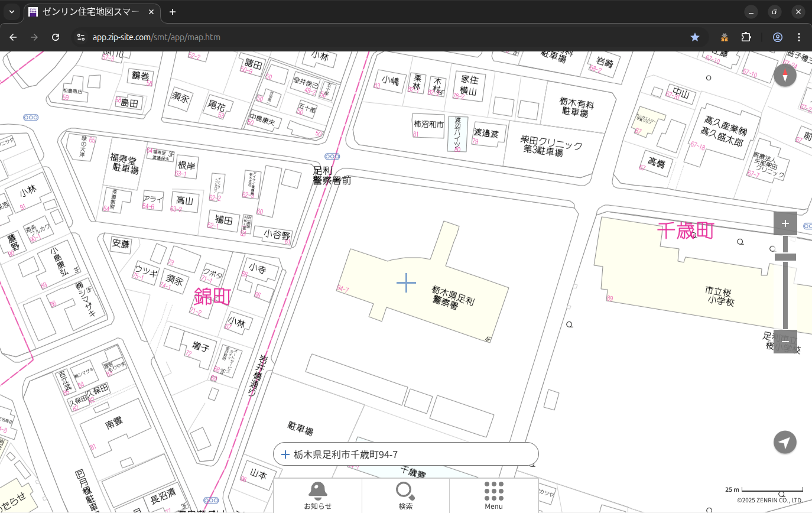This screenshot has height=513, width=812.
Task: Open the Chrome three-dot menu
Action: (799, 37)
